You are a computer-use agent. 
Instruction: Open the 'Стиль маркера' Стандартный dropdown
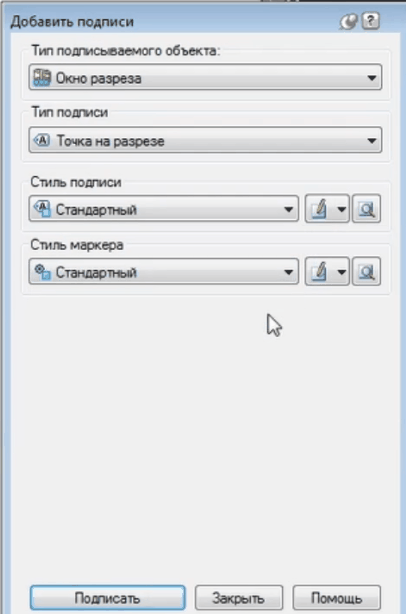tap(164, 272)
